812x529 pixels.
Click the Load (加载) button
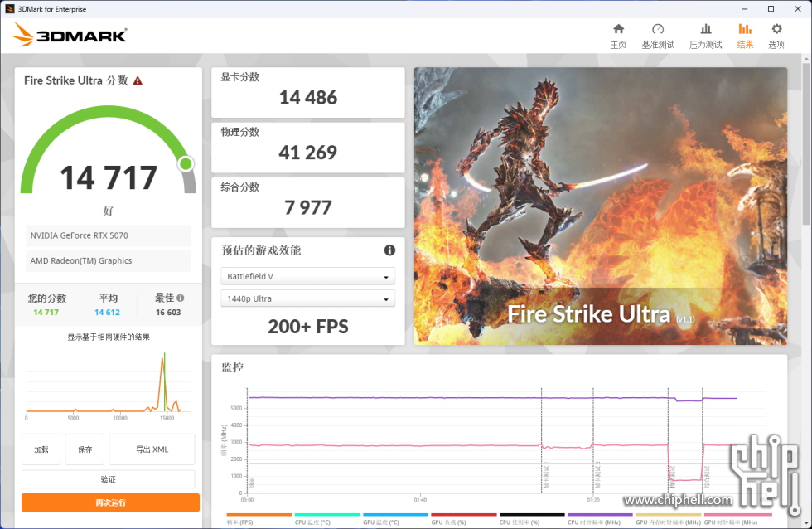[x=41, y=449]
